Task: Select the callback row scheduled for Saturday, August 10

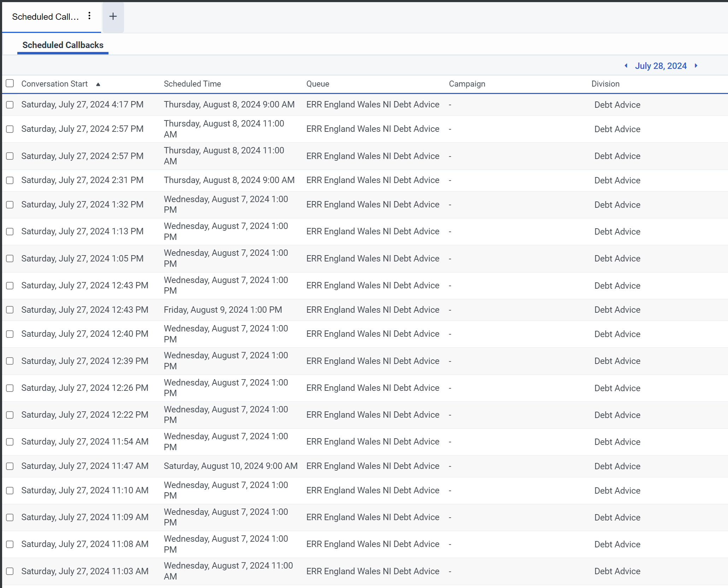Action: click(10, 466)
